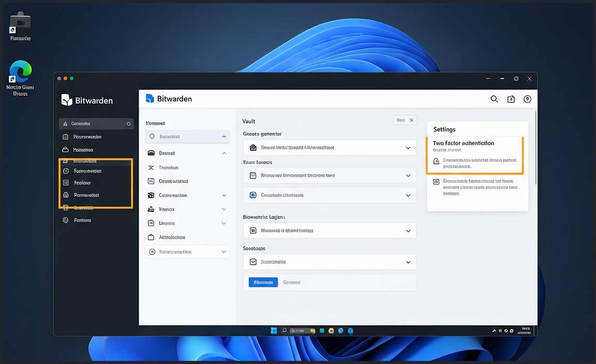Open the bottom dropdown box in the middle panel
This screenshot has width=596, height=364.
pyautogui.click(x=187, y=252)
